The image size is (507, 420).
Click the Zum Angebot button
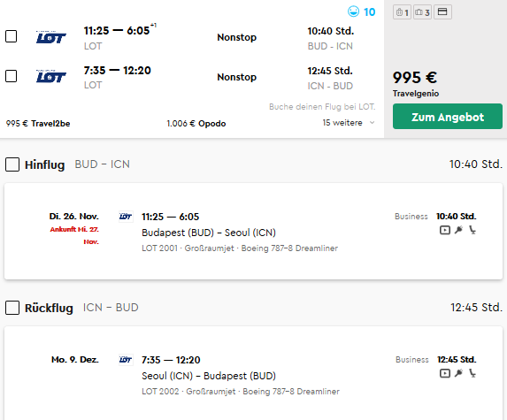(x=448, y=117)
